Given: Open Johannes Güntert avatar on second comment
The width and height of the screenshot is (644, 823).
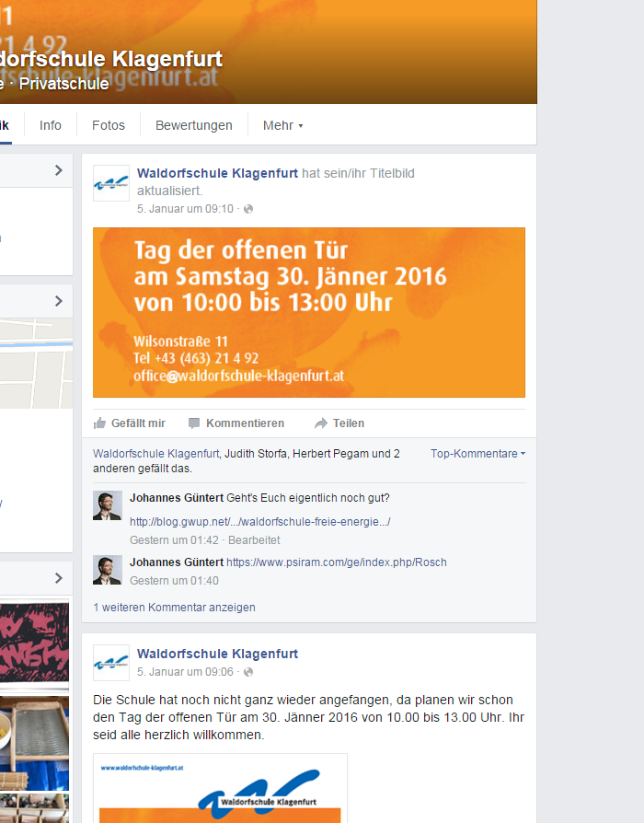Looking at the screenshot, I should [108, 570].
